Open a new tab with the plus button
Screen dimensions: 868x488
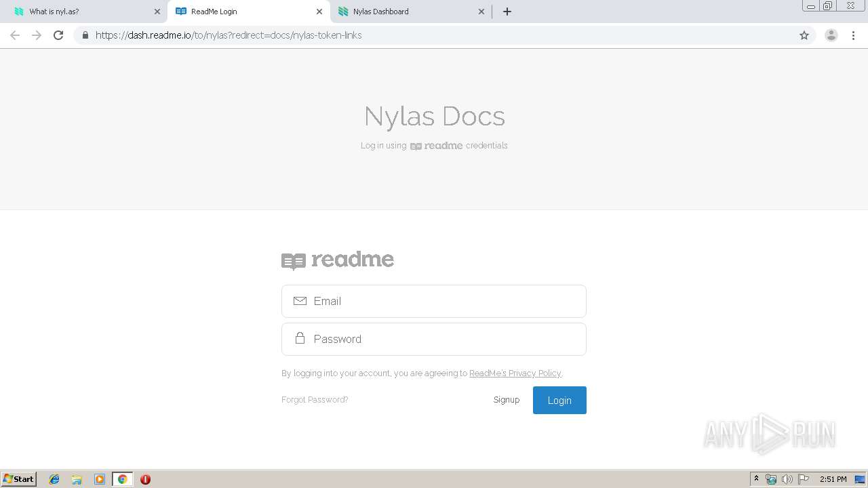(507, 12)
